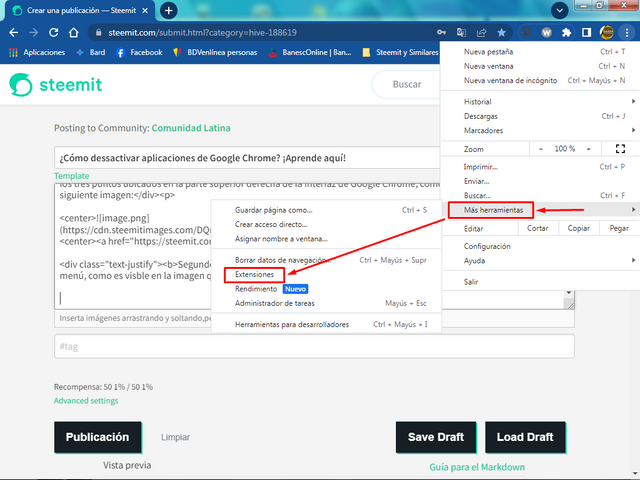This screenshot has width=640, height=480.
Task: Open Advanced settings link
Action: (86, 400)
